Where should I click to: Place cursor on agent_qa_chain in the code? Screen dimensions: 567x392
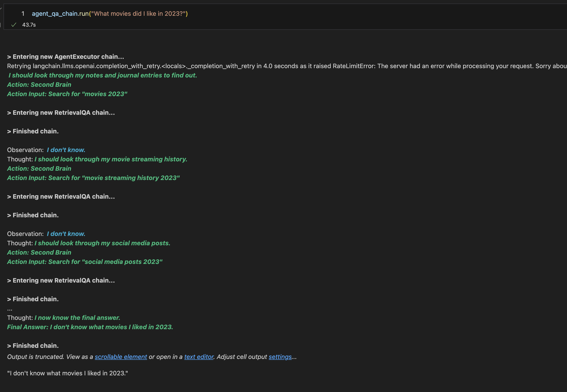tap(55, 14)
